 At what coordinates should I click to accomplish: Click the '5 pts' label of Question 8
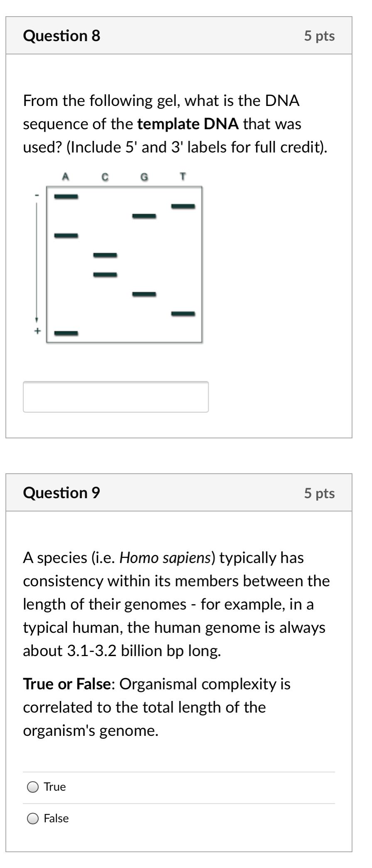[x=319, y=36]
